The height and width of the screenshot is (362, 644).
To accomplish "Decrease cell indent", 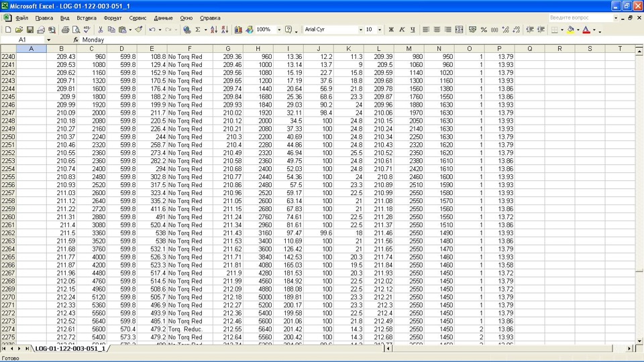I will click(530, 29).
